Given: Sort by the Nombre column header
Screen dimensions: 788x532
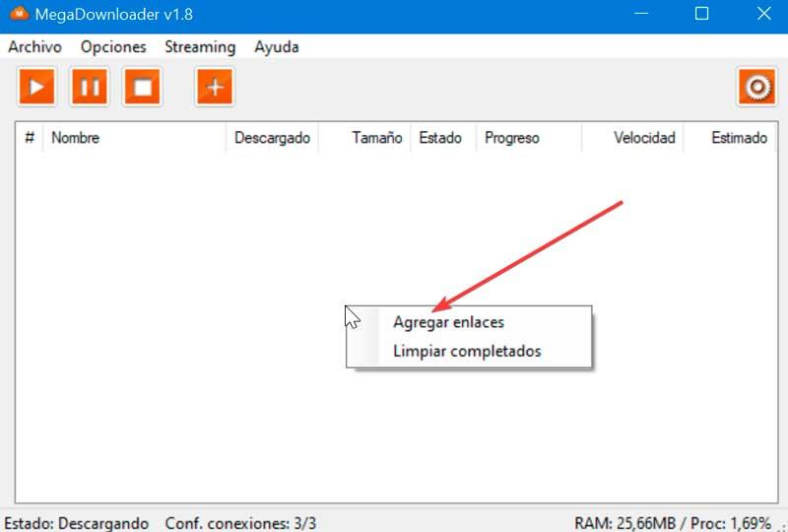Looking at the screenshot, I should 134,137.
